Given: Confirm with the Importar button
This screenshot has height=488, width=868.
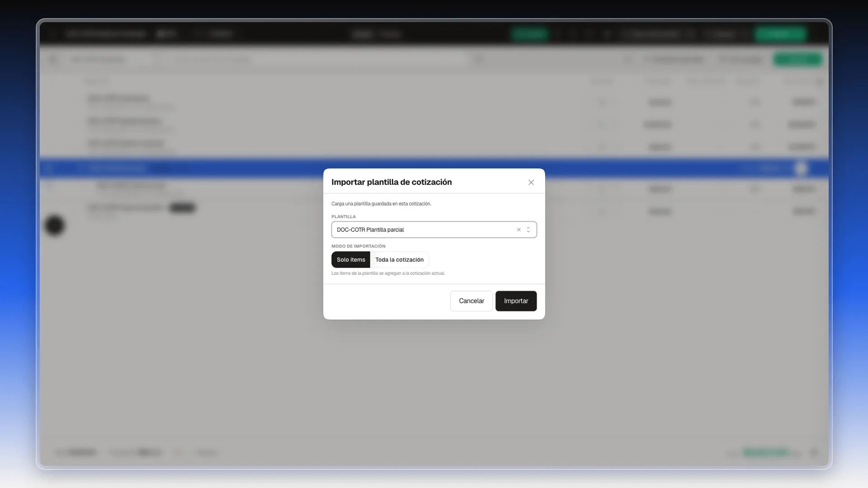Looking at the screenshot, I should point(516,301).
